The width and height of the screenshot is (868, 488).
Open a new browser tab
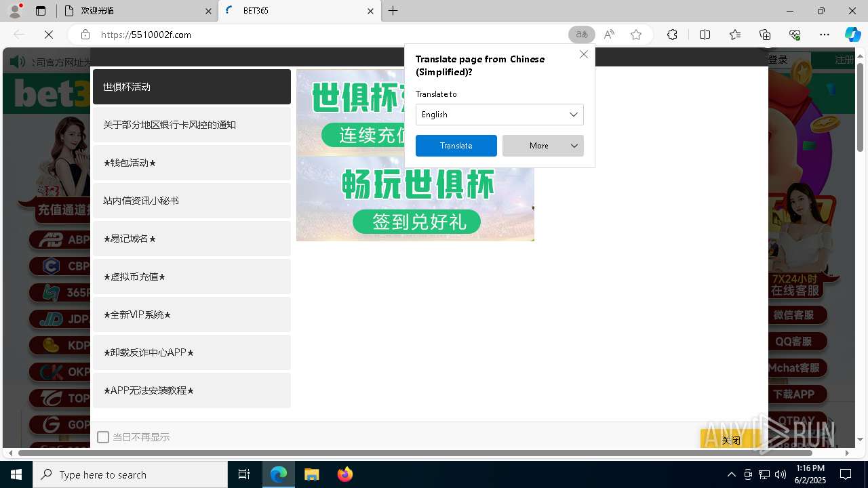[x=393, y=11]
